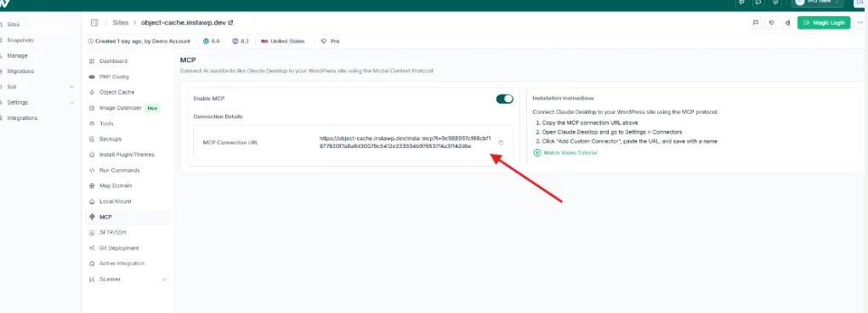Viewport: 868px width, 313px height.
Task: Click the green Magic Login button
Action: point(824,23)
